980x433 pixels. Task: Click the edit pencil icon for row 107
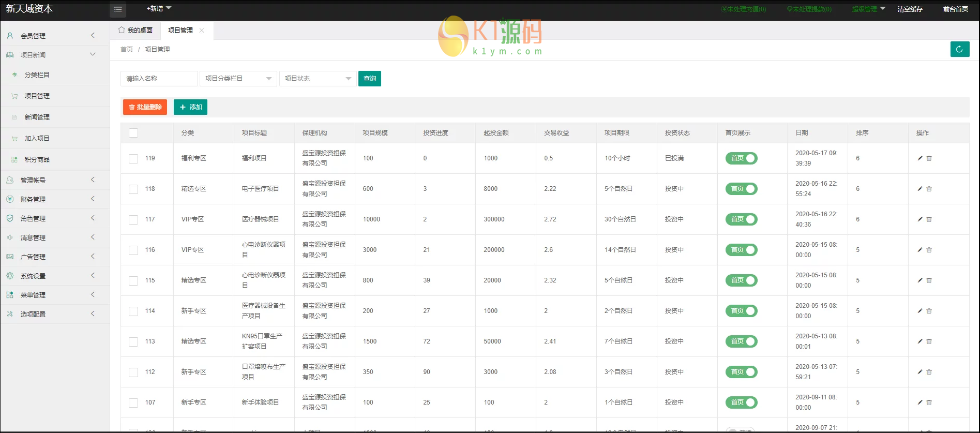(x=920, y=402)
